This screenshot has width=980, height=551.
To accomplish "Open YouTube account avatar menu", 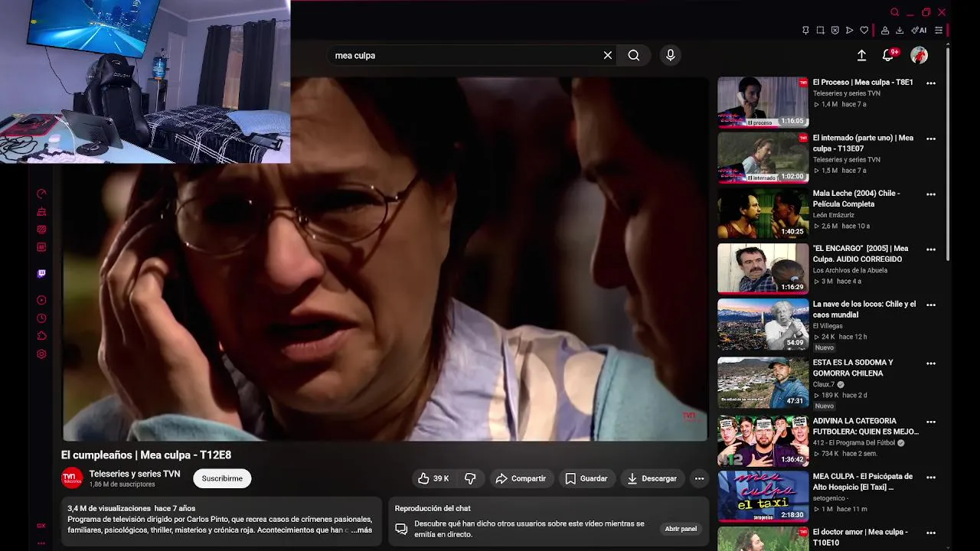I will coord(919,55).
